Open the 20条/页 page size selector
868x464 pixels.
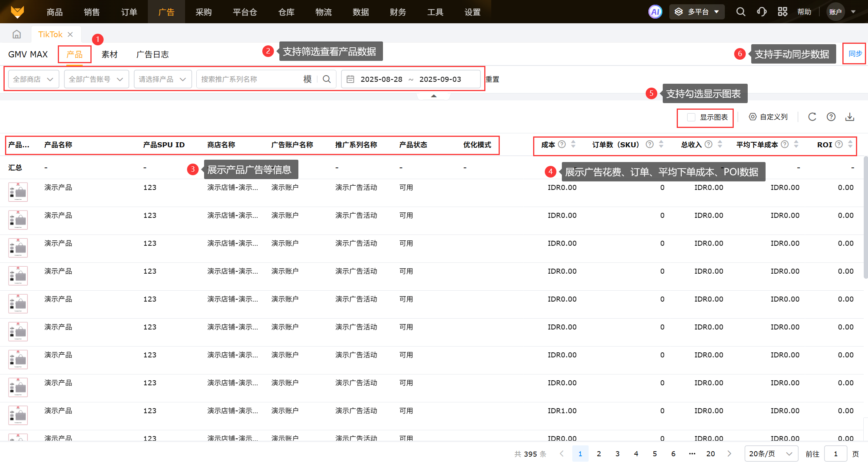[771, 454]
